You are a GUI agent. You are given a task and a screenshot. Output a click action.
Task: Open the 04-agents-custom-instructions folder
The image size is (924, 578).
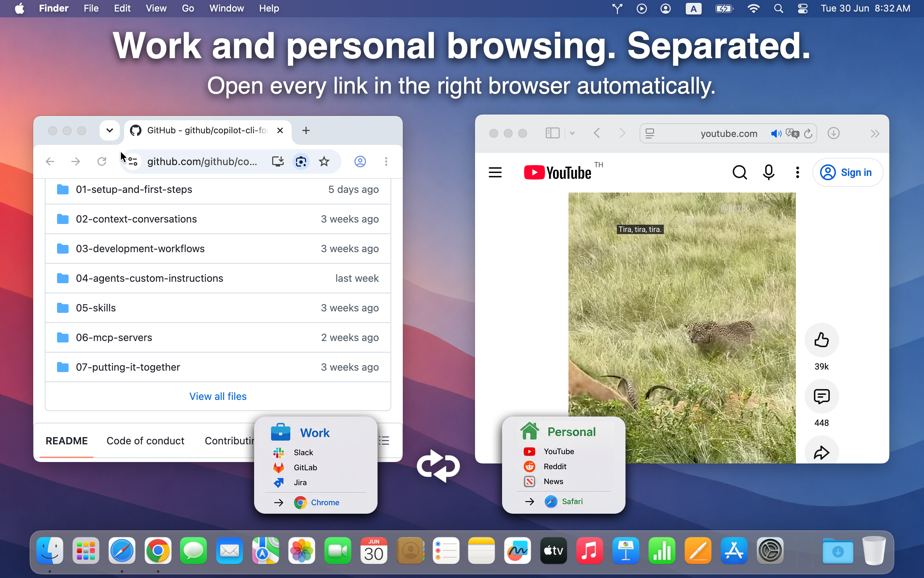149,278
